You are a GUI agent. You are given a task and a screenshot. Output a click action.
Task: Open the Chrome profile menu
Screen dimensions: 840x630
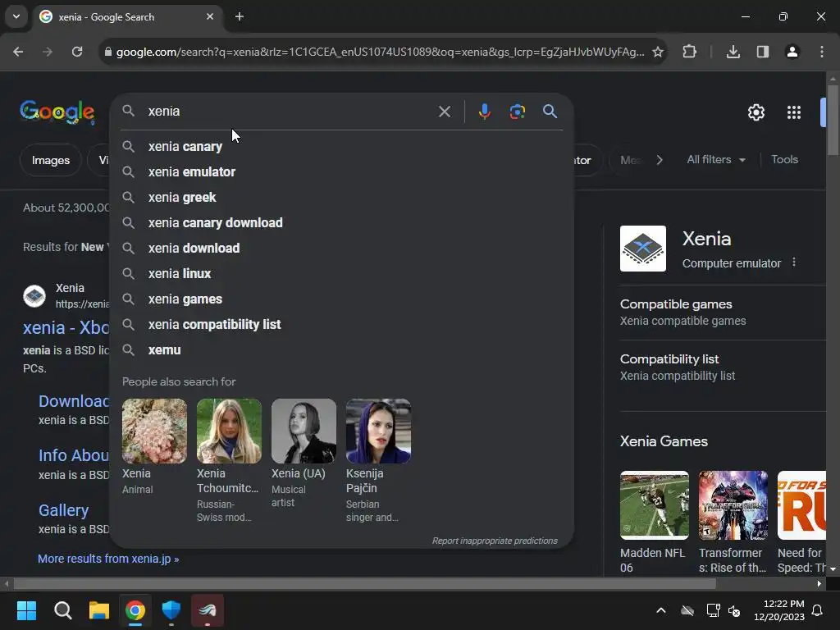[x=792, y=52]
